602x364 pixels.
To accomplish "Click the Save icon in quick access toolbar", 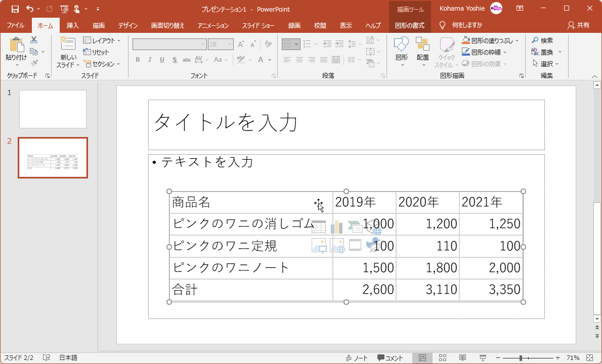I will click(x=15, y=9).
